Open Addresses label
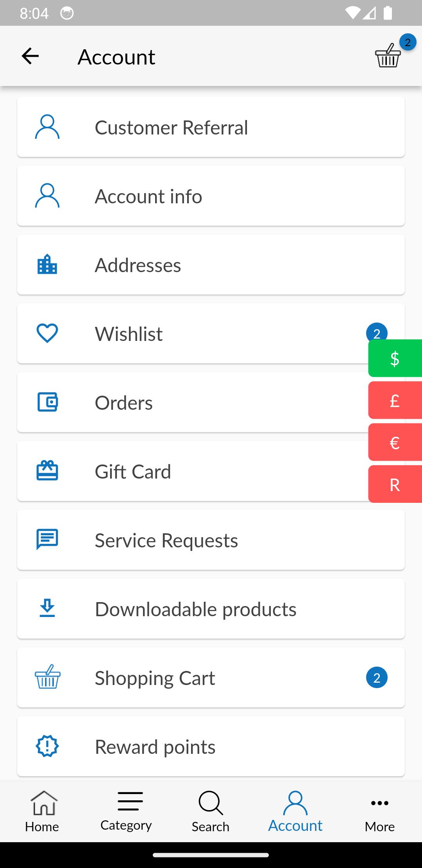The image size is (422, 868). coord(138,265)
